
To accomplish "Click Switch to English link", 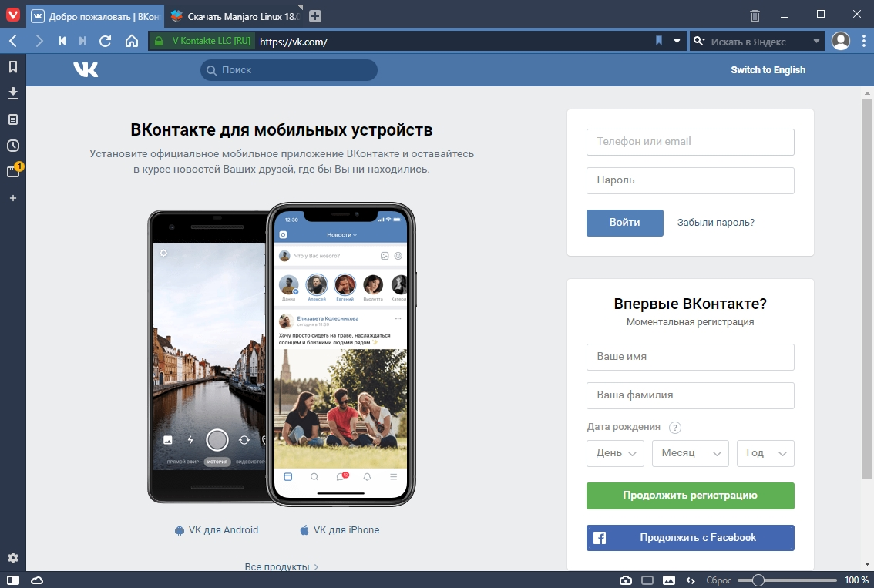I will (x=768, y=69).
